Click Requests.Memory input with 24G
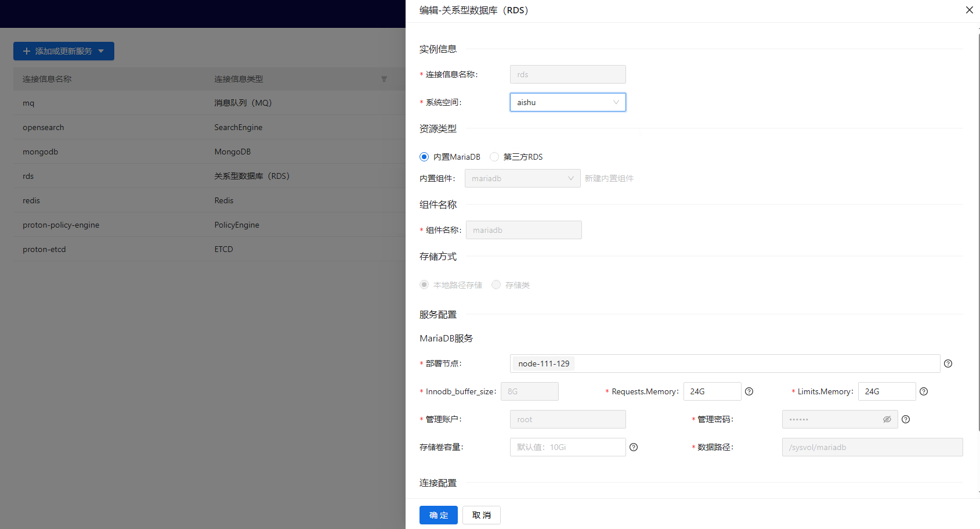The width and height of the screenshot is (980, 529). coord(713,391)
